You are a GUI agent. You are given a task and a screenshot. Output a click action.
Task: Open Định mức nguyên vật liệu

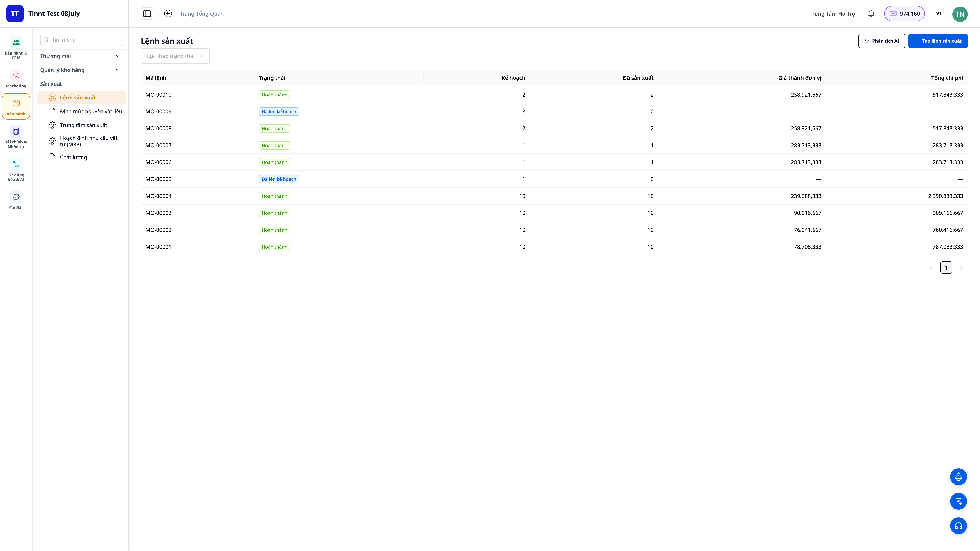pos(81,111)
